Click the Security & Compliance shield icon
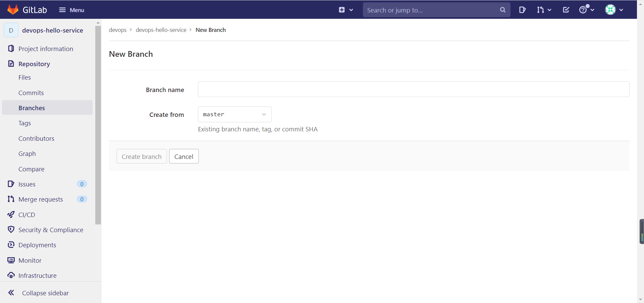The width and height of the screenshot is (644, 303). [x=11, y=229]
